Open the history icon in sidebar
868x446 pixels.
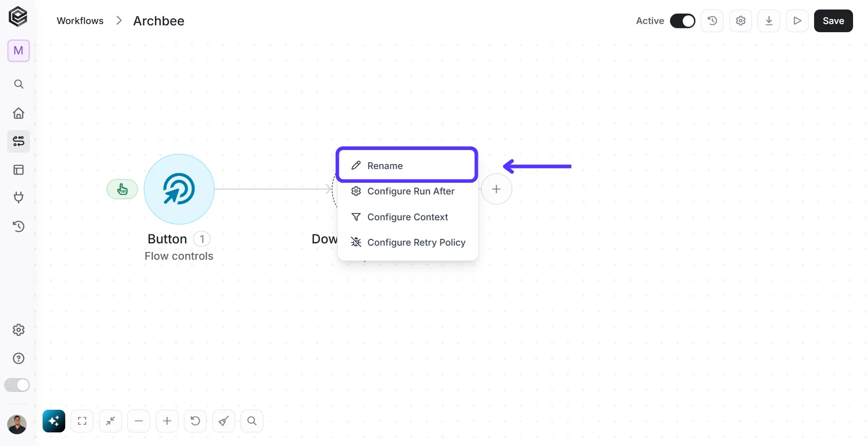(x=19, y=226)
